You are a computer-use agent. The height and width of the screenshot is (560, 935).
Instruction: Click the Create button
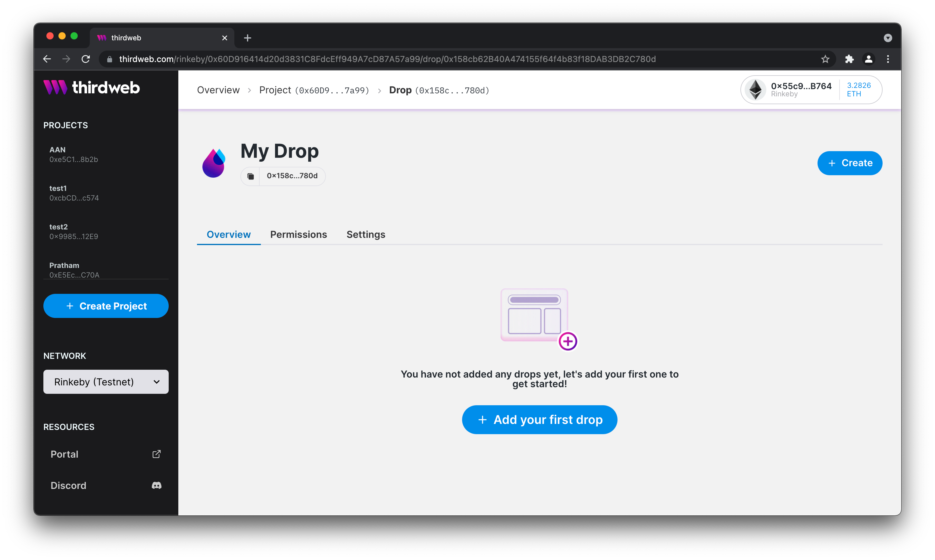pyautogui.click(x=850, y=163)
